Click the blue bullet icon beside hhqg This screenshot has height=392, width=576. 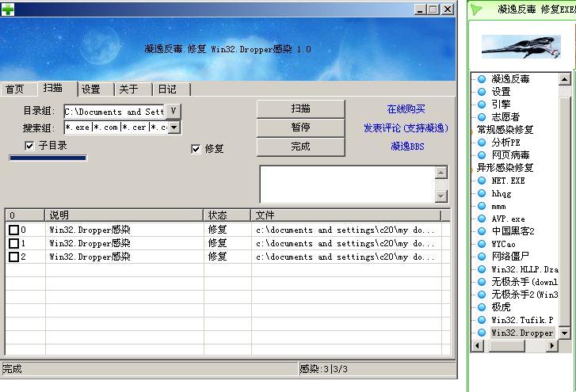point(482,193)
